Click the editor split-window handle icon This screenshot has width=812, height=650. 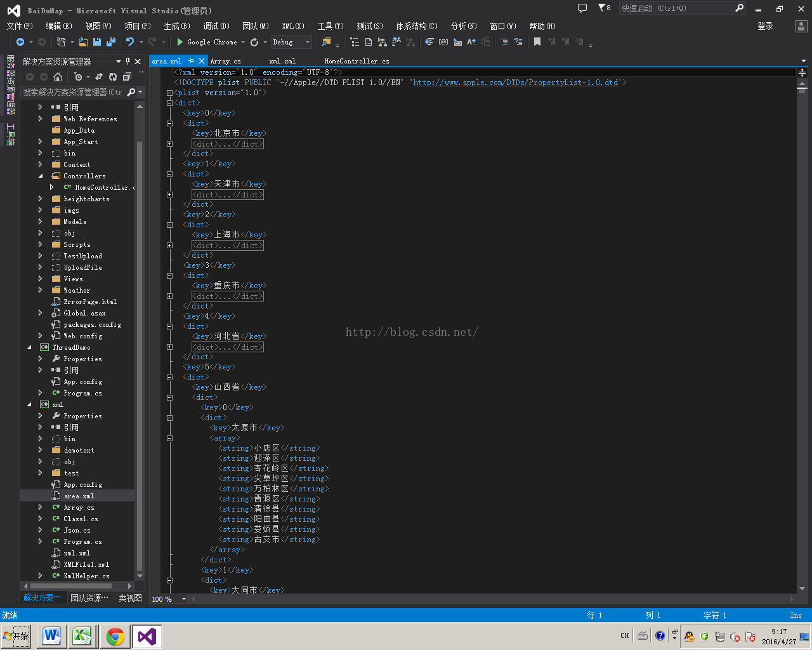point(802,73)
